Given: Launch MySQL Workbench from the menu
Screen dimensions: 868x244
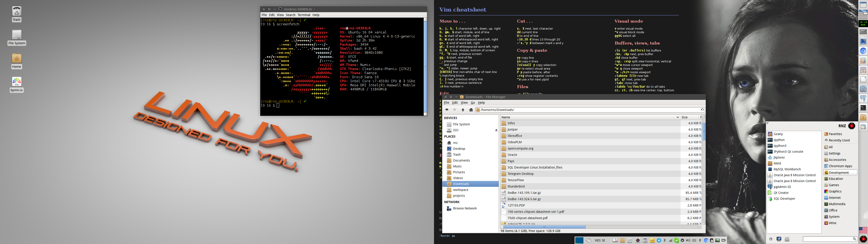Looking at the screenshot, I should 787,169.
